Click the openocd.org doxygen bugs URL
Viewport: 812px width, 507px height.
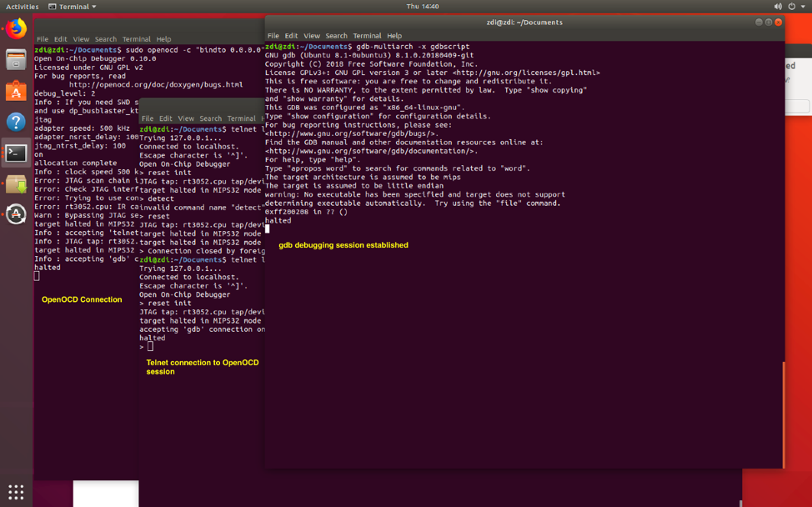pyautogui.click(x=156, y=84)
